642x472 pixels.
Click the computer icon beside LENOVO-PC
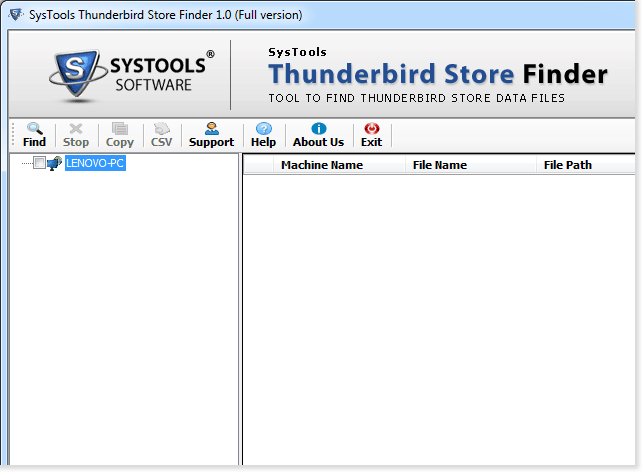54,164
